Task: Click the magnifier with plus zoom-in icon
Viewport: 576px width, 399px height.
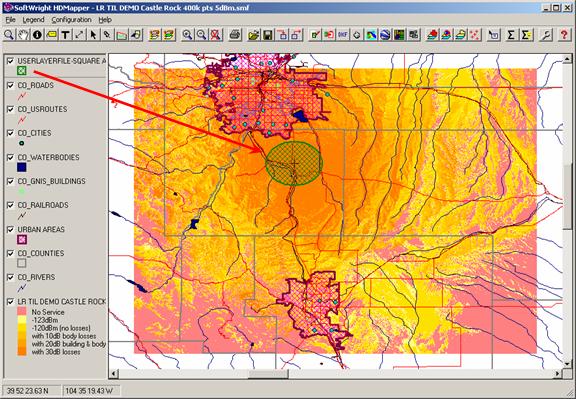Action: 188,35
